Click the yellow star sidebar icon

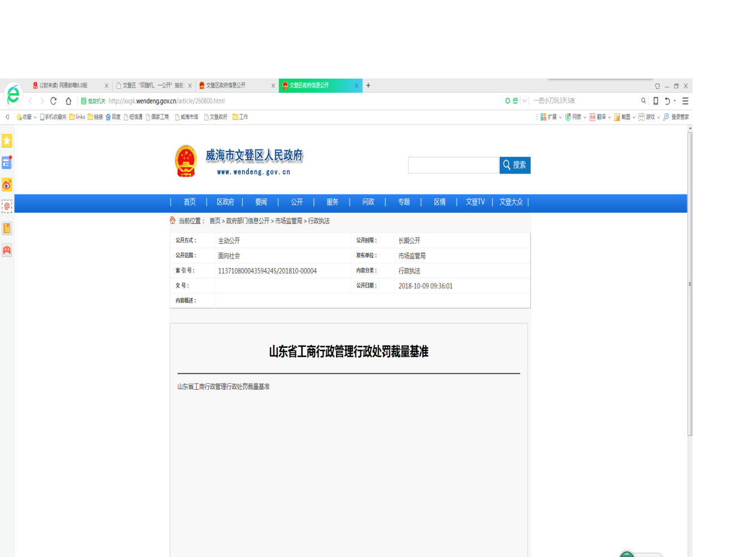pos(7,141)
